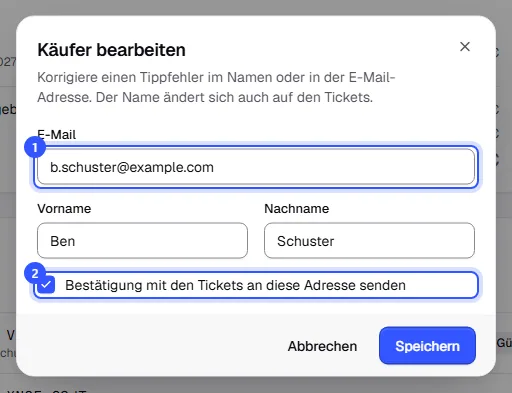Close the Käufer bearbeiten dialog
This screenshot has height=393, width=512.
pos(465,47)
